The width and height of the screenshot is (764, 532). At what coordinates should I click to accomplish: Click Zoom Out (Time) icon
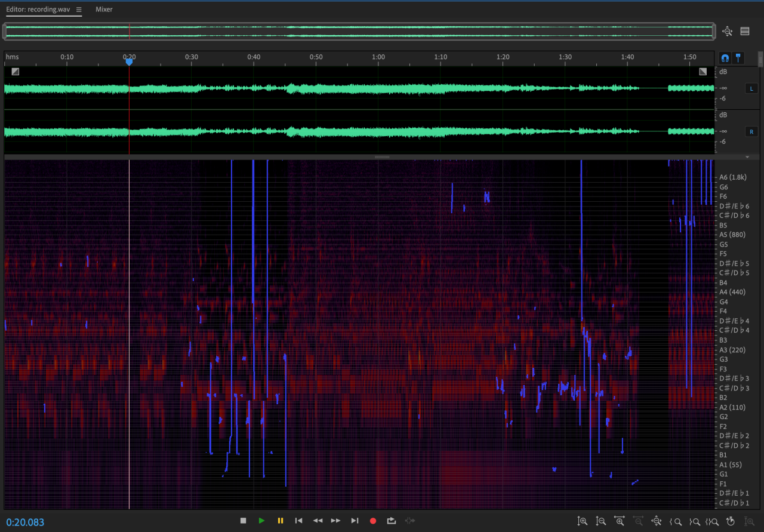point(638,521)
